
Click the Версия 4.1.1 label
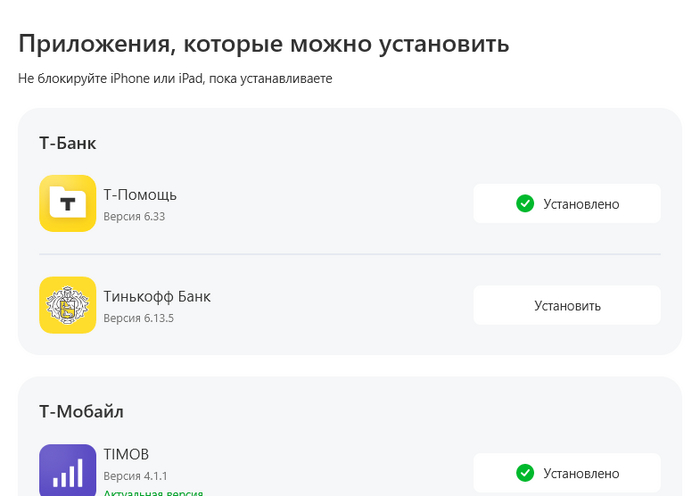tap(135, 476)
